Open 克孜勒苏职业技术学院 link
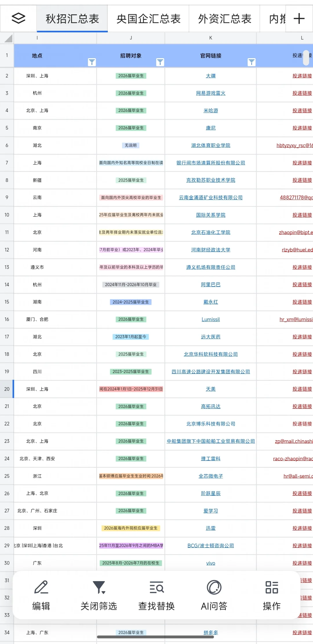 pos(211,180)
